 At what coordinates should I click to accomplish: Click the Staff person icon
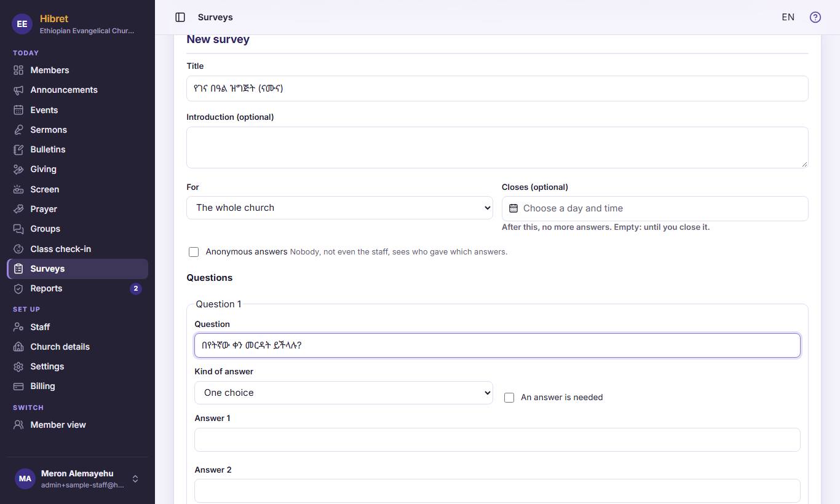18,327
